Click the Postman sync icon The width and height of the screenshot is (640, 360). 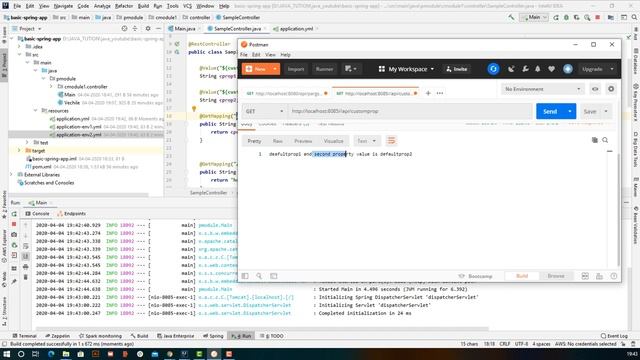coord(493,69)
